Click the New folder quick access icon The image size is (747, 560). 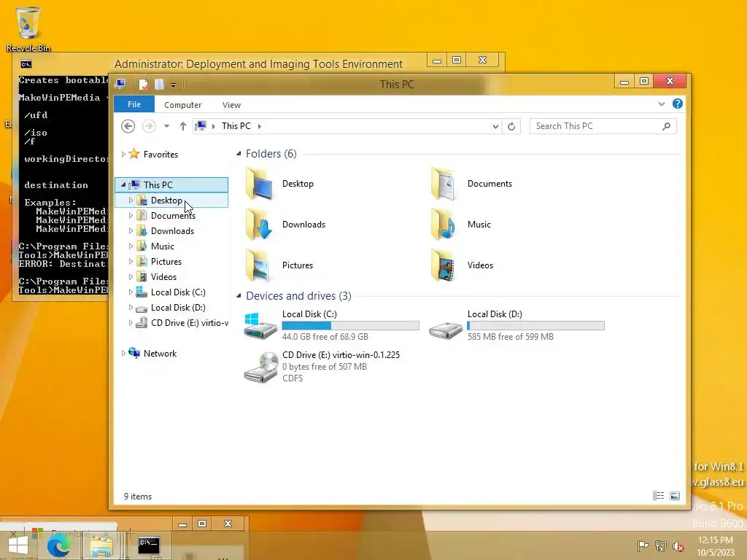(159, 85)
